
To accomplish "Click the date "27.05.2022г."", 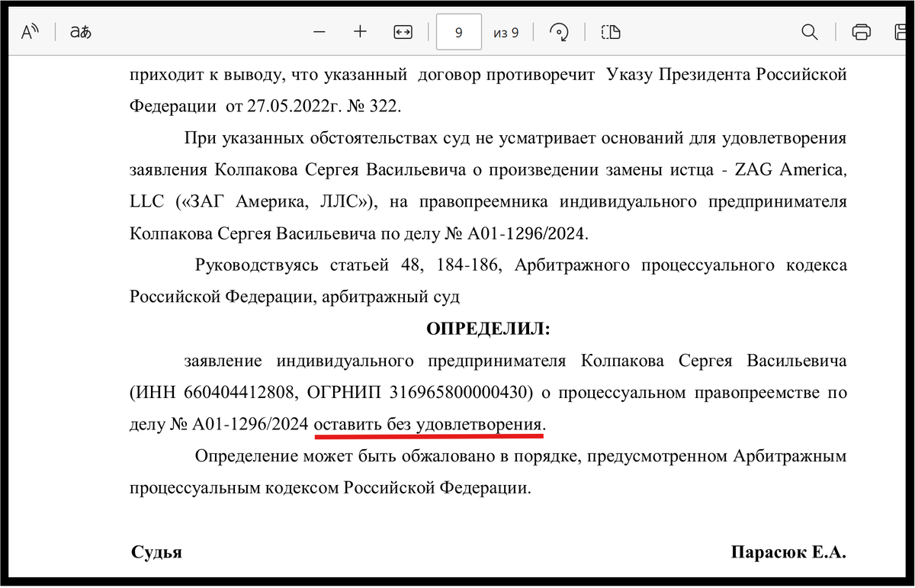I will tap(294, 106).
